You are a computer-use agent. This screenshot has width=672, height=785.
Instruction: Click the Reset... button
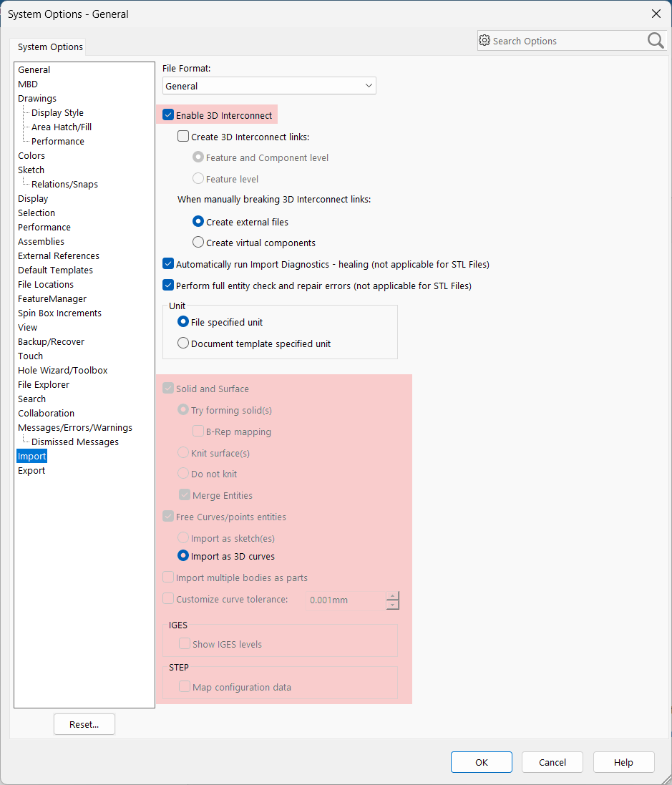(84, 724)
